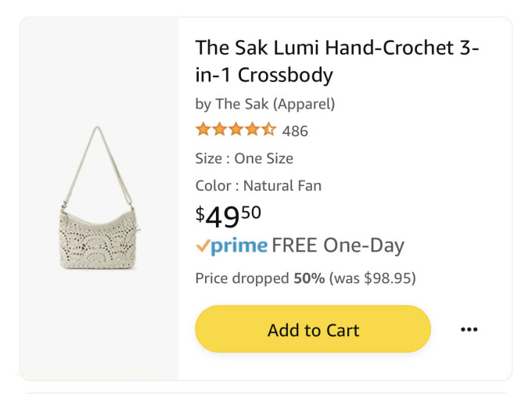Click the 'was $98.95' original price

372,278
